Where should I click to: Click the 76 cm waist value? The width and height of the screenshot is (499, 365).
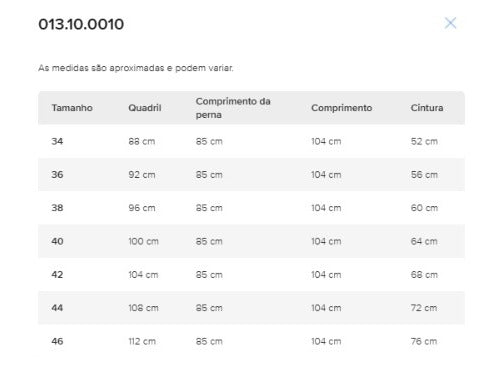(x=424, y=341)
